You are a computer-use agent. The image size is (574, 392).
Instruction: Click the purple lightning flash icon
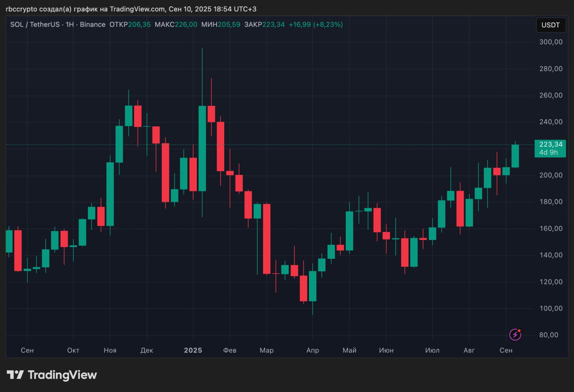515,334
